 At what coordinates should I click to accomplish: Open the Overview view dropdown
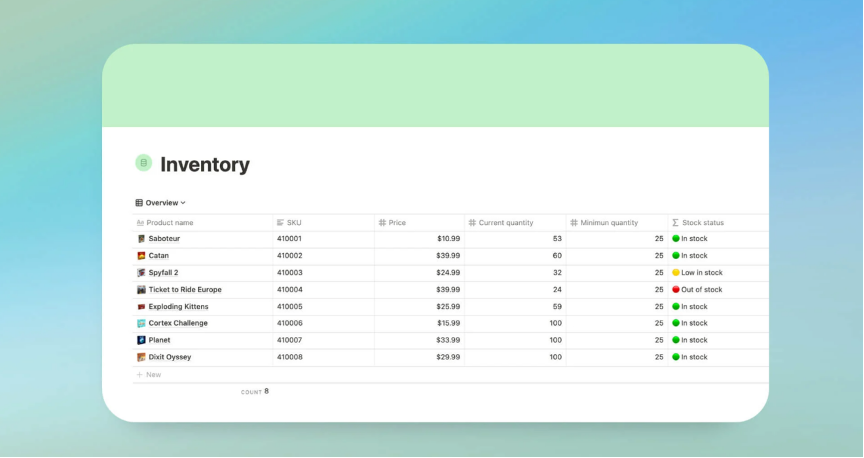pyautogui.click(x=161, y=203)
